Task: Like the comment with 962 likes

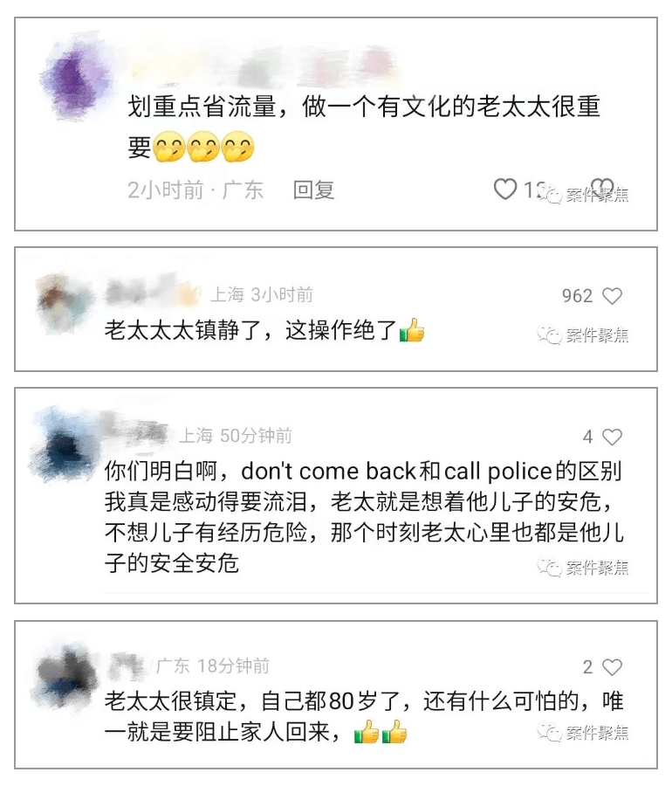Action: coord(612,296)
